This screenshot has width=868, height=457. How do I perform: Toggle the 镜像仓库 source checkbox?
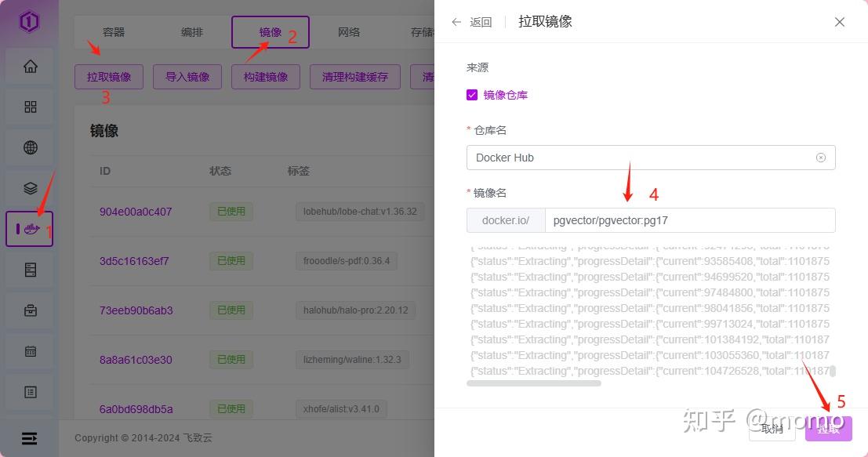(x=472, y=94)
